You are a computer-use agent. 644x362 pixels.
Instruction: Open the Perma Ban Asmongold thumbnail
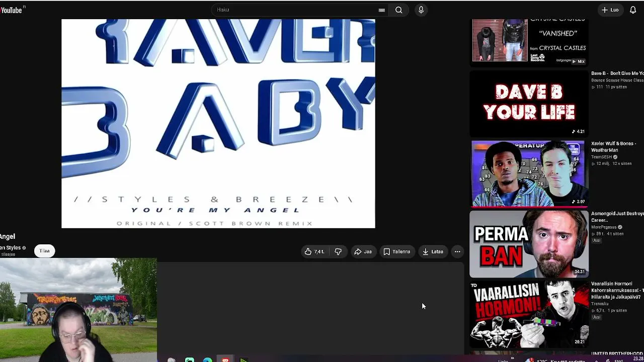coord(529,244)
